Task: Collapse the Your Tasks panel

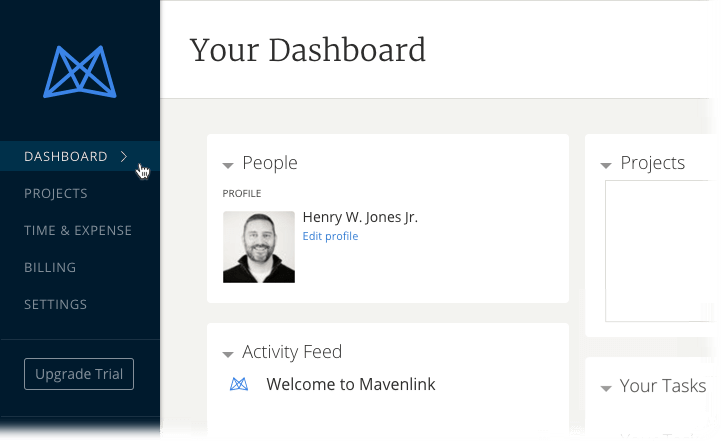Action: tap(606, 388)
